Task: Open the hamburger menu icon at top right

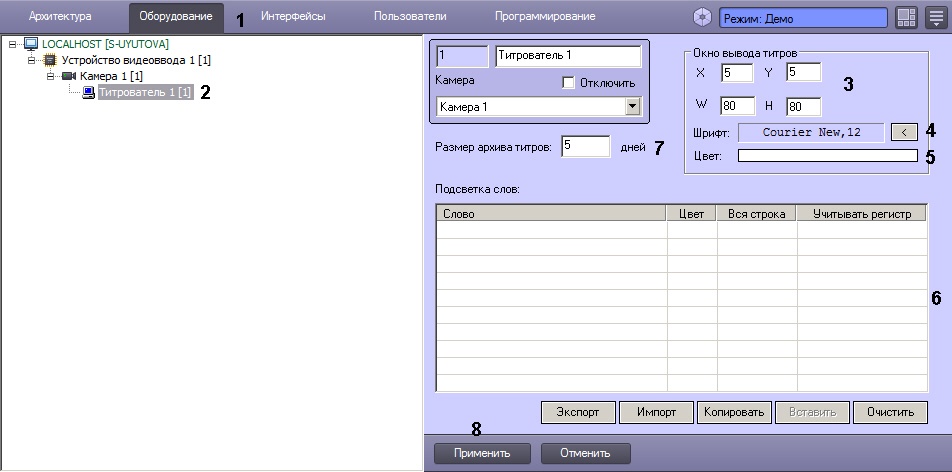Action: tap(935, 17)
